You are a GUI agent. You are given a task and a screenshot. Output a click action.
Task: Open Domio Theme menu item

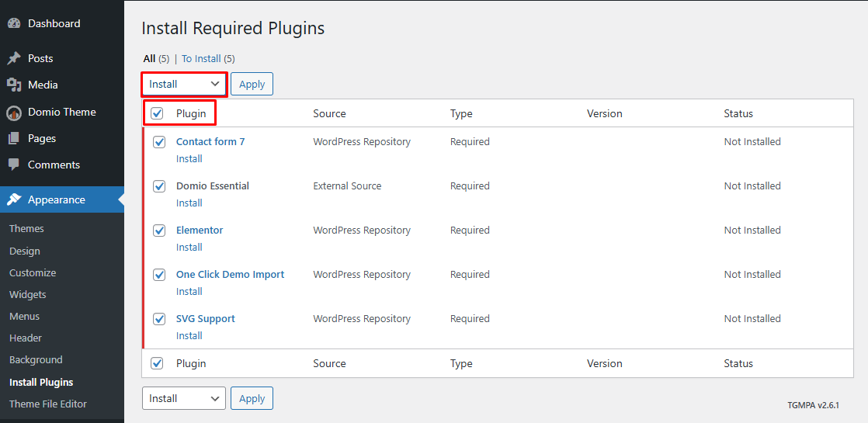(x=62, y=112)
